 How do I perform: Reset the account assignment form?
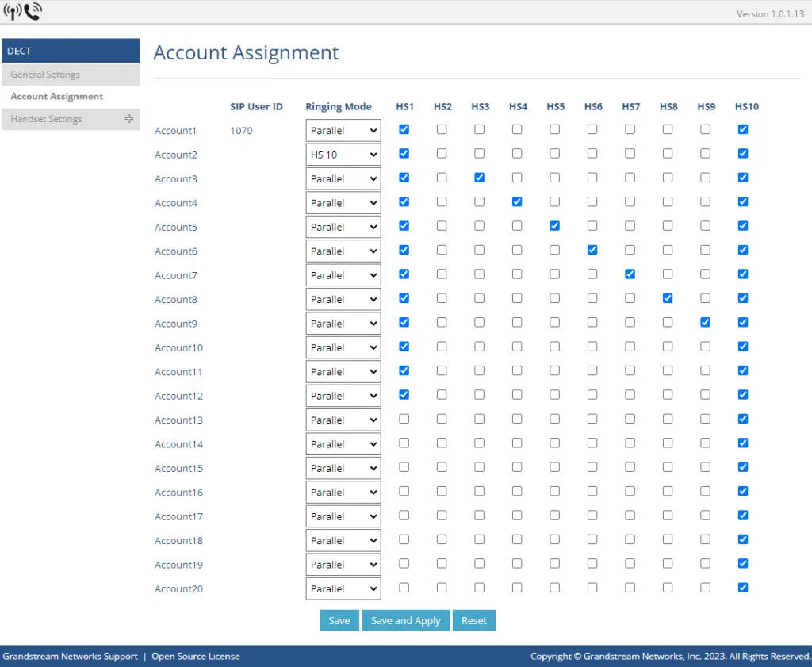[x=474, y=620]
